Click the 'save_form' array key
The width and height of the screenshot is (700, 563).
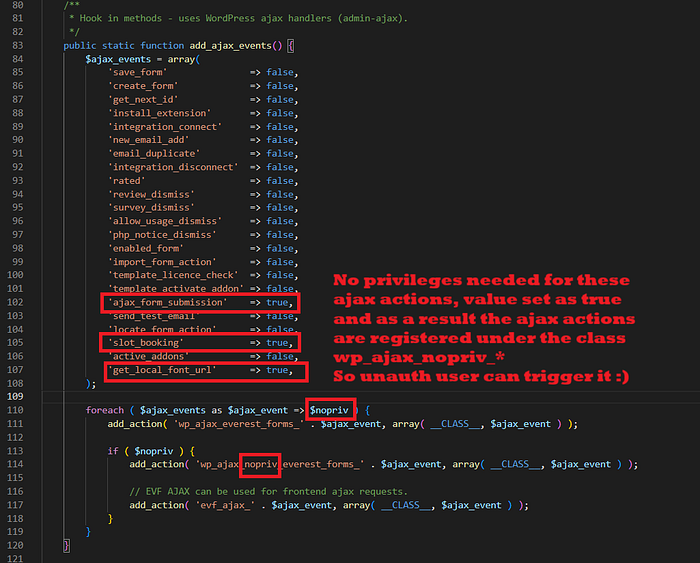point(138,72)
